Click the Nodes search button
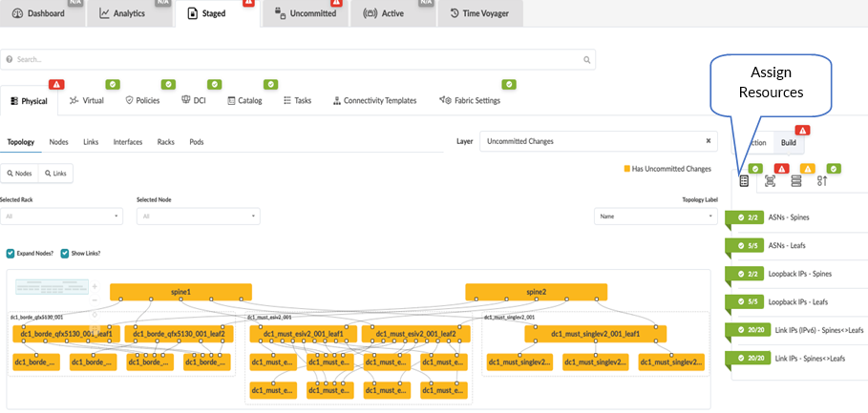 tap(19, 173)
